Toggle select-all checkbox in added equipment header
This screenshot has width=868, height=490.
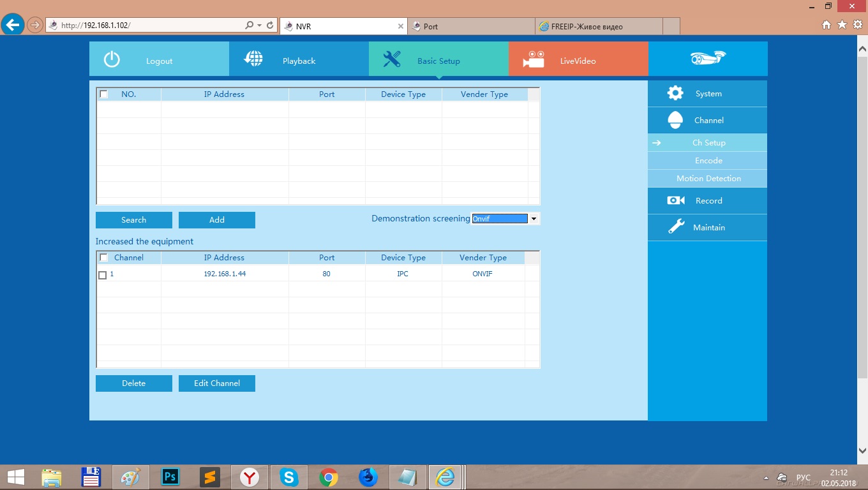coord(104,257)
